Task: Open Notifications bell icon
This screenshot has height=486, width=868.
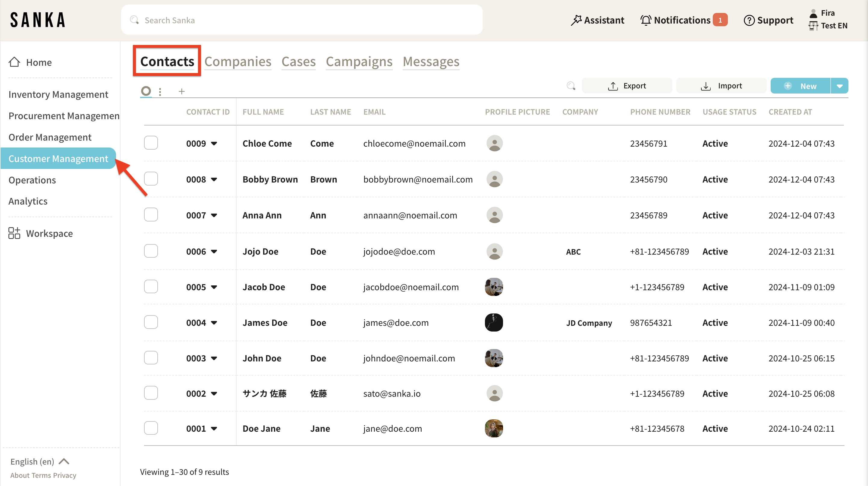Action: click(x=646, y=20)
